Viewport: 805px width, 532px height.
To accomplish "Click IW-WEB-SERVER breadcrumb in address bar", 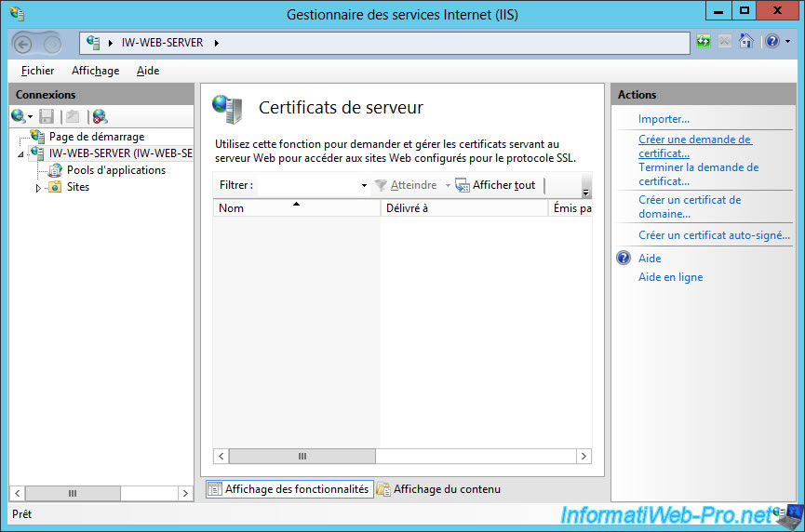I will 162,43.
